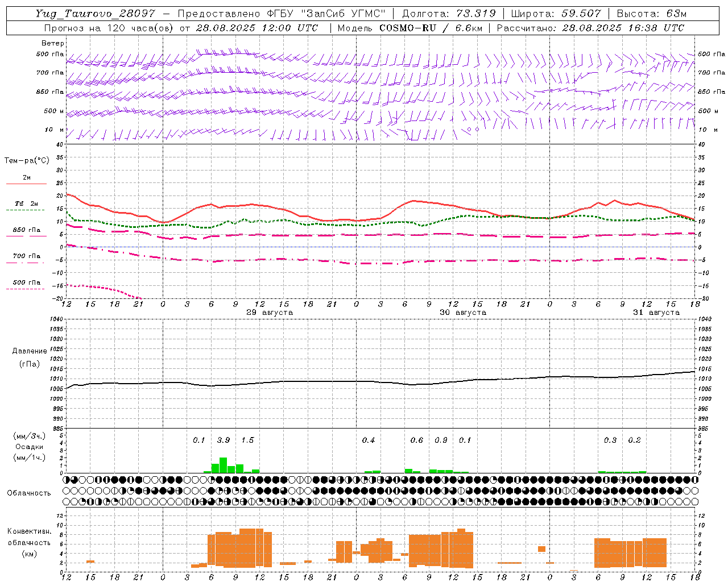728x582 pixels.
Task: Select the longitude value Долгота: 73.319
Action: pos(449,14)
